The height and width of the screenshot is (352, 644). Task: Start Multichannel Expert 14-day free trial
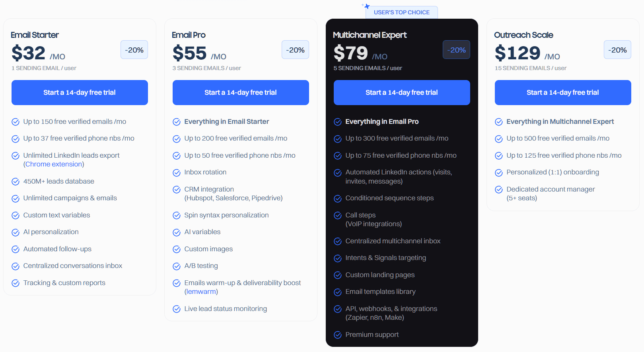(x=402, y=92)
